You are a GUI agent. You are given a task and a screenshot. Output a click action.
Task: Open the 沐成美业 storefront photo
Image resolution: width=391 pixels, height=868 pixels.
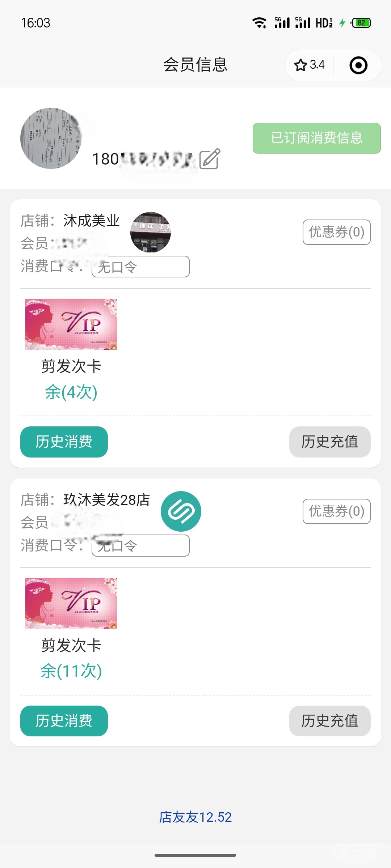click(x=151, y=232)
